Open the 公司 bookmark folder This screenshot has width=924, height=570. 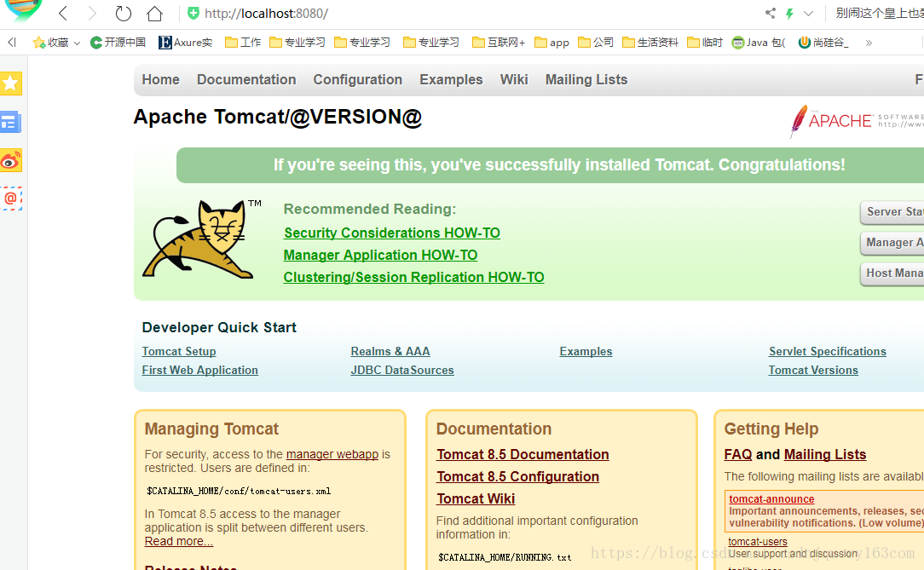596,43
